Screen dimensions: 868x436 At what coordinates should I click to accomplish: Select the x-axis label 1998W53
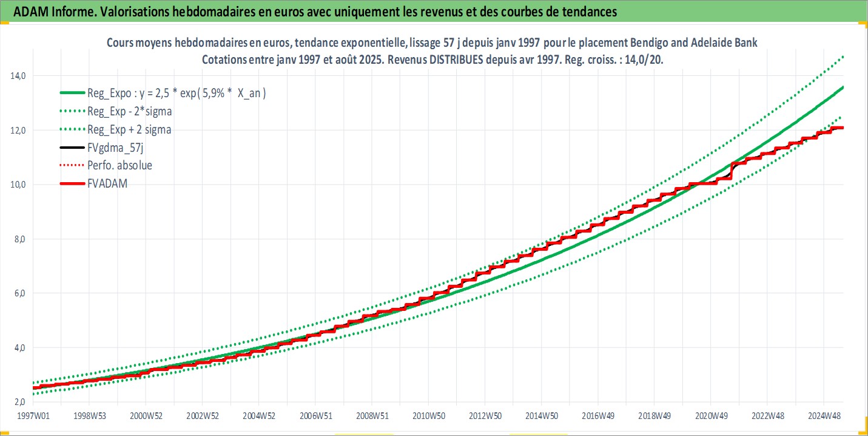[89, 416]
